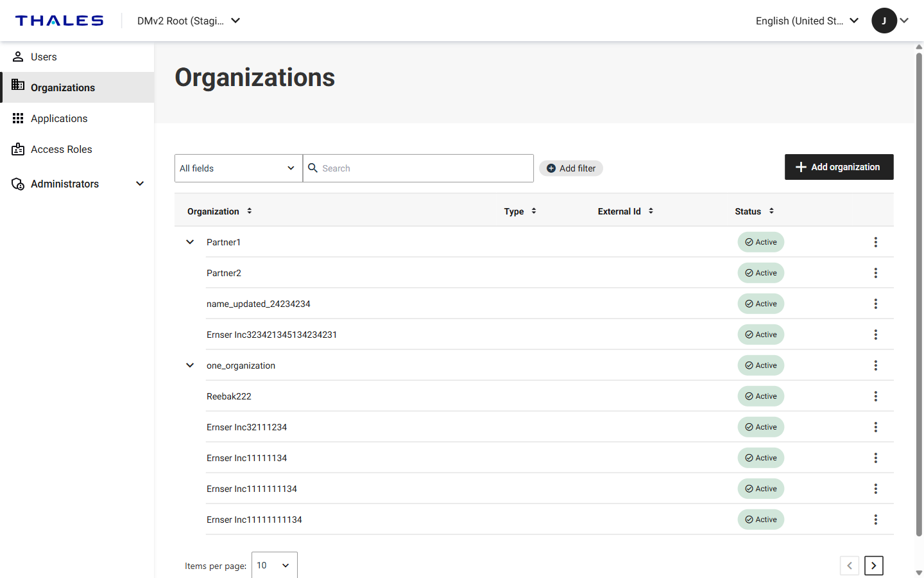Click the Partner1 organization name
The height and width of the screenshot is (578, 924).
pyautogui.click(x=223, y=242)
